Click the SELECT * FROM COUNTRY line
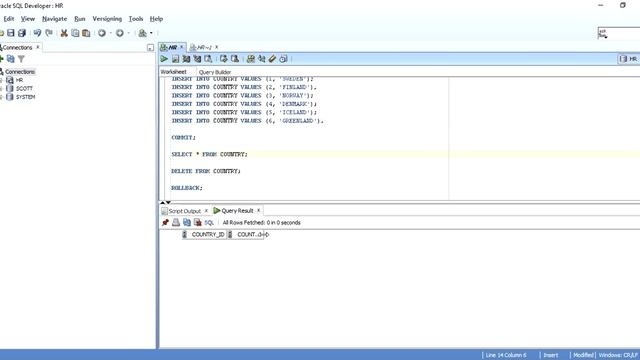 click(x=209, y=154)
